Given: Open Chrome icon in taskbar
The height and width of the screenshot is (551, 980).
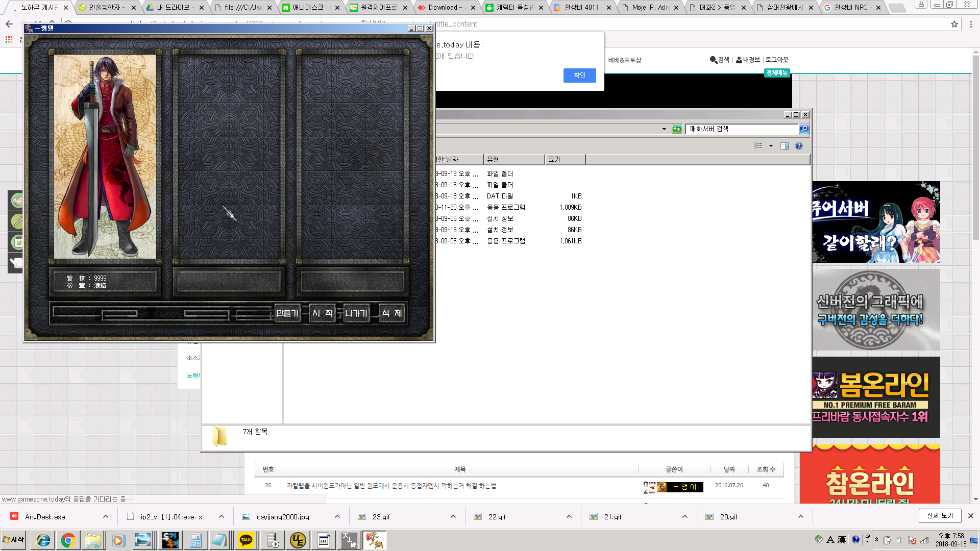Looking at the screenshot, I should pyautogui.click(x=68, y=540).
